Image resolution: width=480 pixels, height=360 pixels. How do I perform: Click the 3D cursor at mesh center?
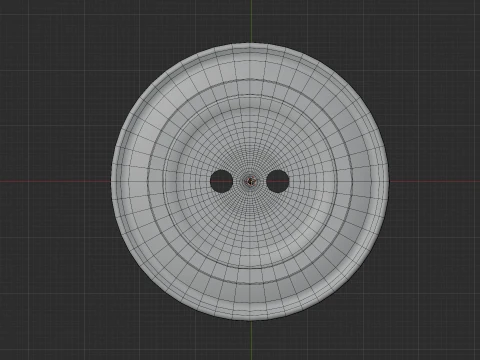coord(250,181)
